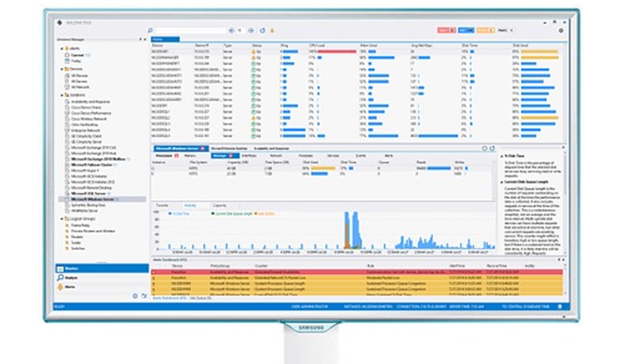Image resolution: width=630 pixels, height=364 pixels.
Task: Switch to the Availability and Response detail tab
Action: coord(271,148)
